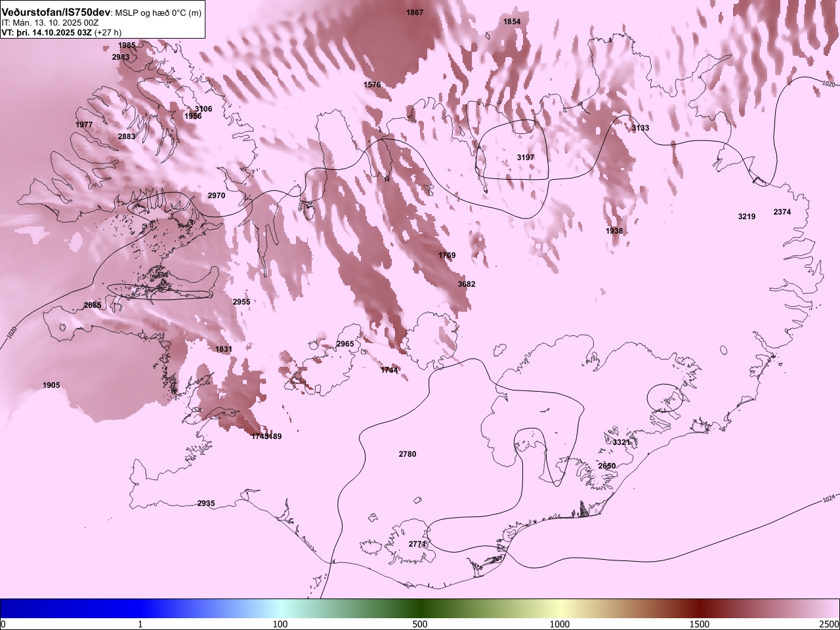Pick the 1977 value label
The image size is (840, 630).
[x=84, y=125]
